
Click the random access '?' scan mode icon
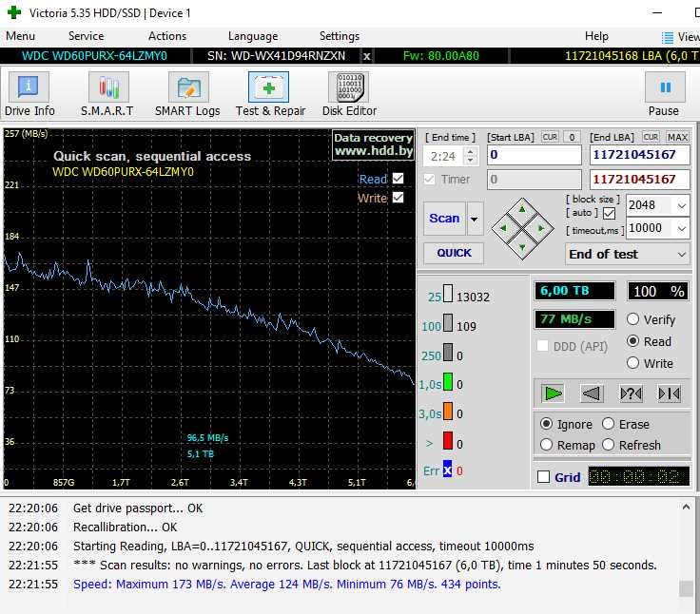tap(631, 393)
